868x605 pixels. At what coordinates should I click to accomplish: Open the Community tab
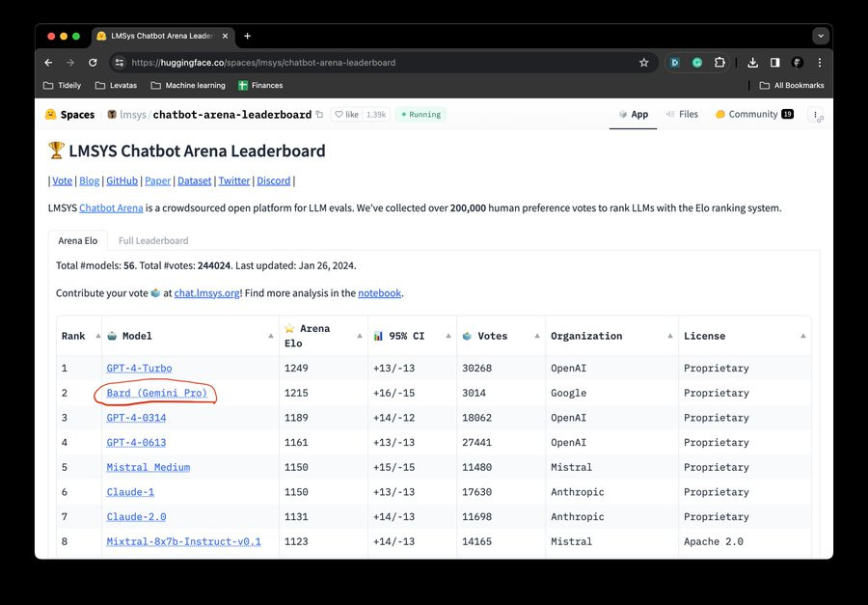point(754,114)
